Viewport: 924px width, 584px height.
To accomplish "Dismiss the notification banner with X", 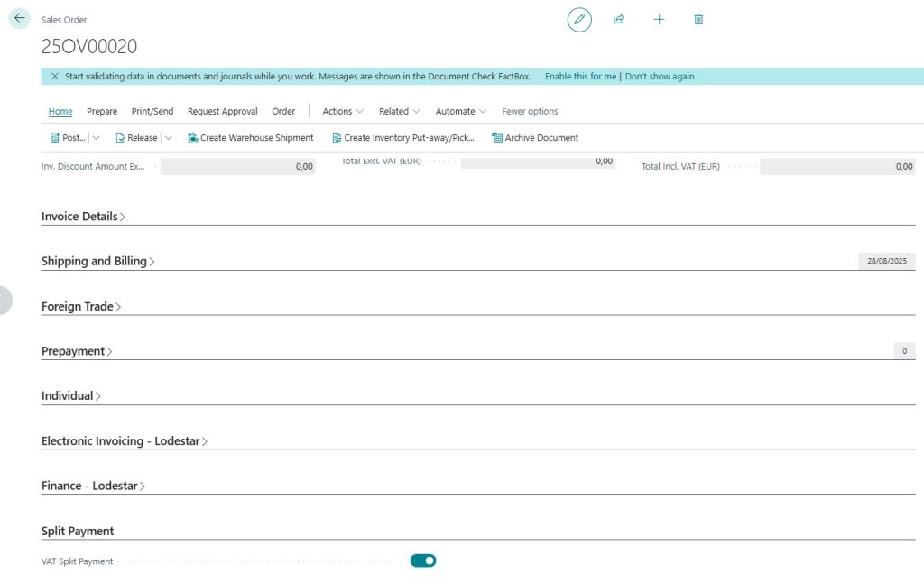I will [x=55, y=77].
